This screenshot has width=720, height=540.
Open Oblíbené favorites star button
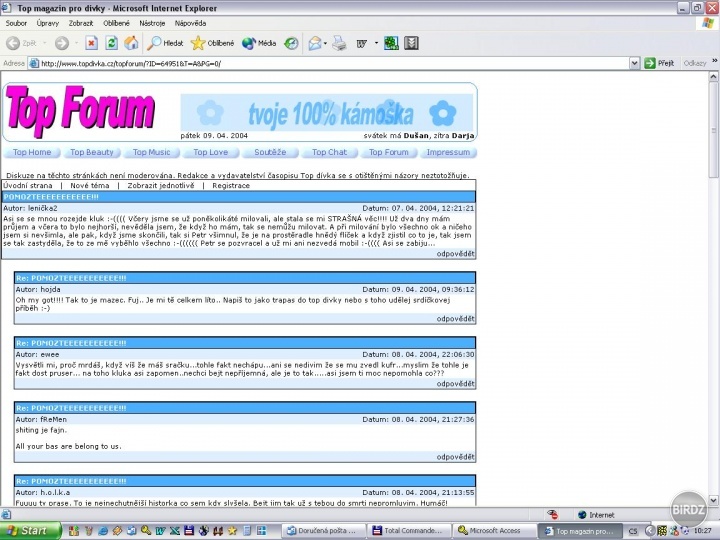point(212,43)
